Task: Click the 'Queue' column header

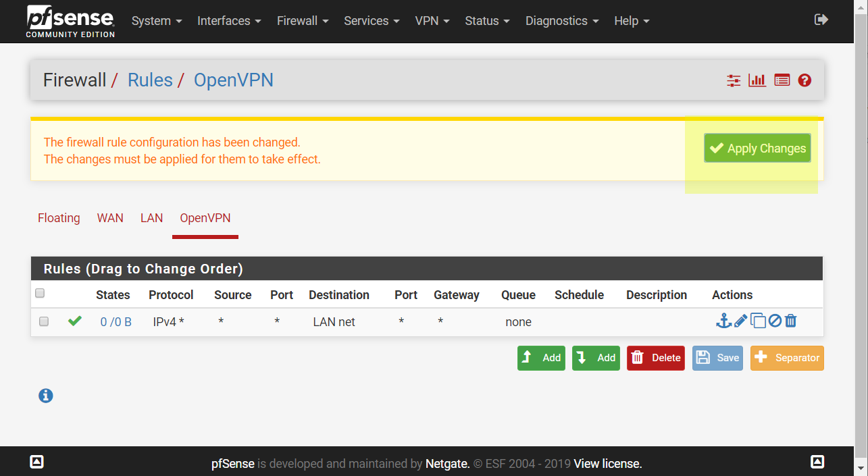Action: 519,295
